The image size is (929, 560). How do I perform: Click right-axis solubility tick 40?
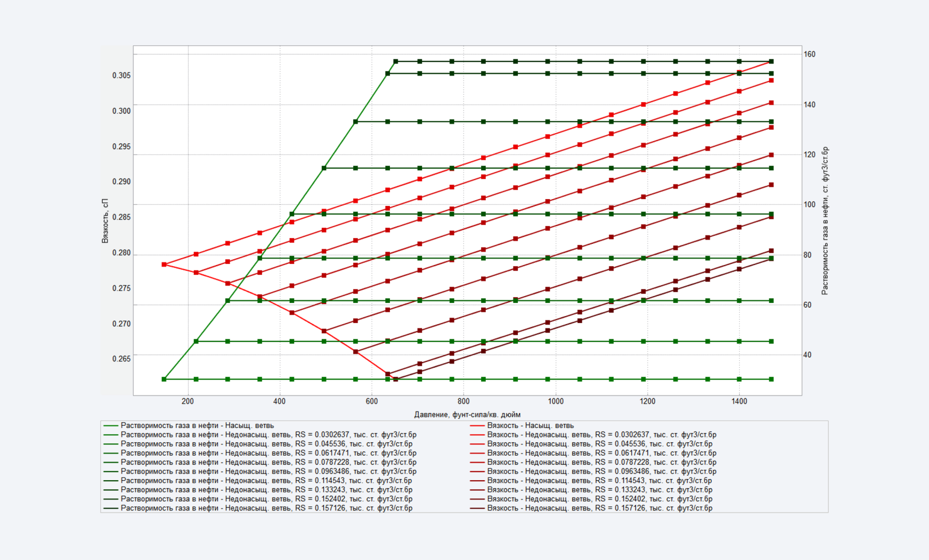click(808, 355)
